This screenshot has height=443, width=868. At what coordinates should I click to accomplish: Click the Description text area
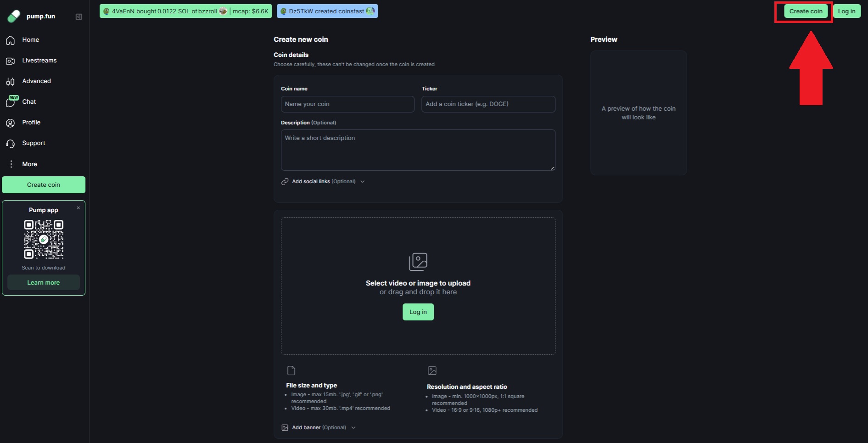pyautogui.click(x=418, y=150)
